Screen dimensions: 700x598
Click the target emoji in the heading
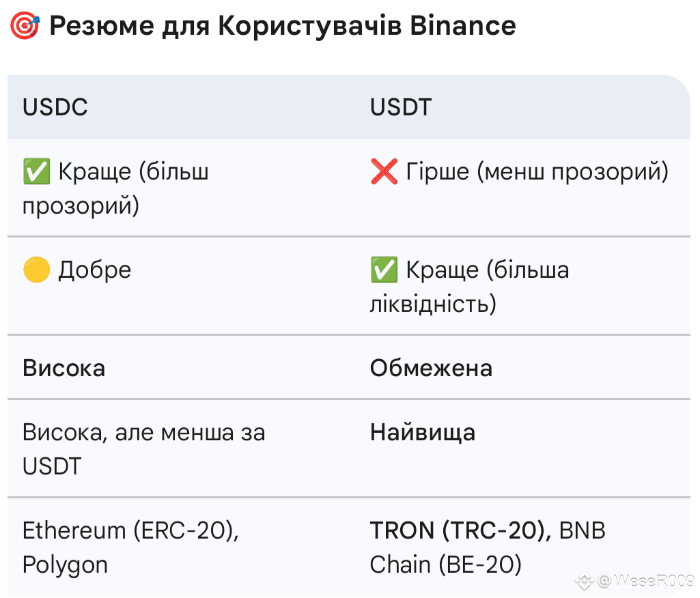pyautogui.click(x=25, y=27)
